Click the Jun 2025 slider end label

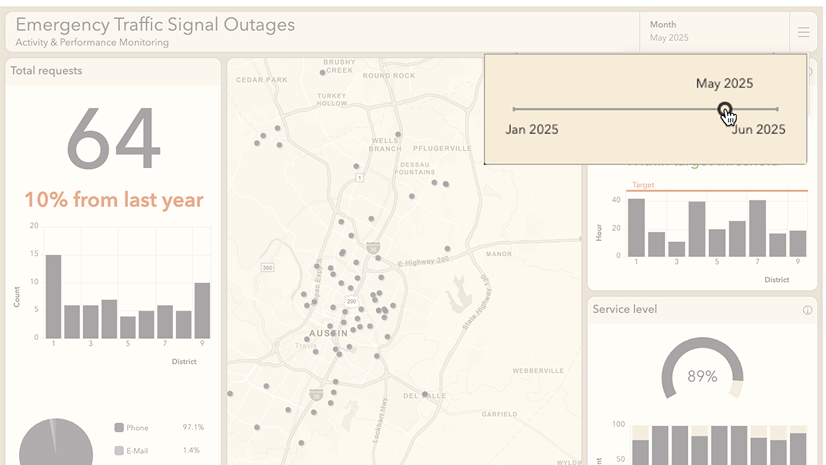pos(757,130)
